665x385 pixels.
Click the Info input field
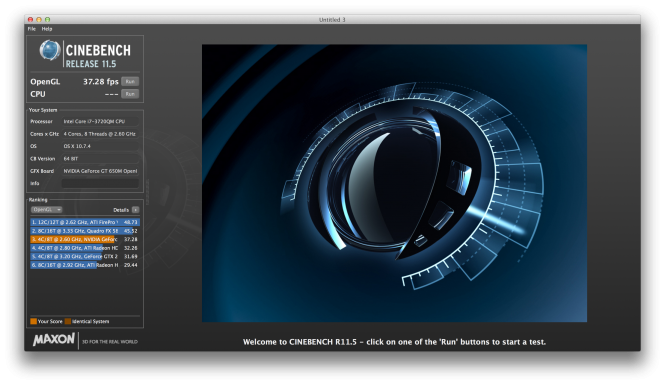(100, 183)
